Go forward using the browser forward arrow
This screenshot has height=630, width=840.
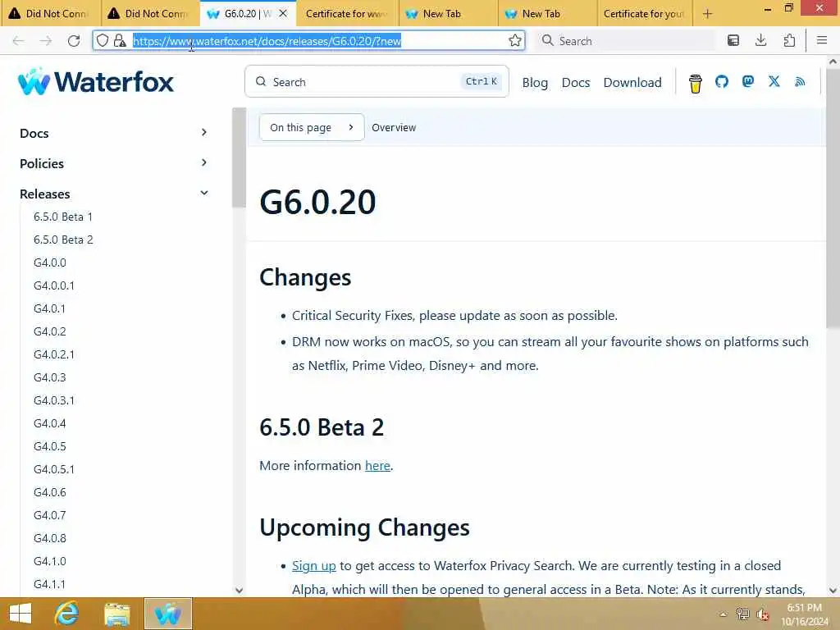(x=46, y=41)
